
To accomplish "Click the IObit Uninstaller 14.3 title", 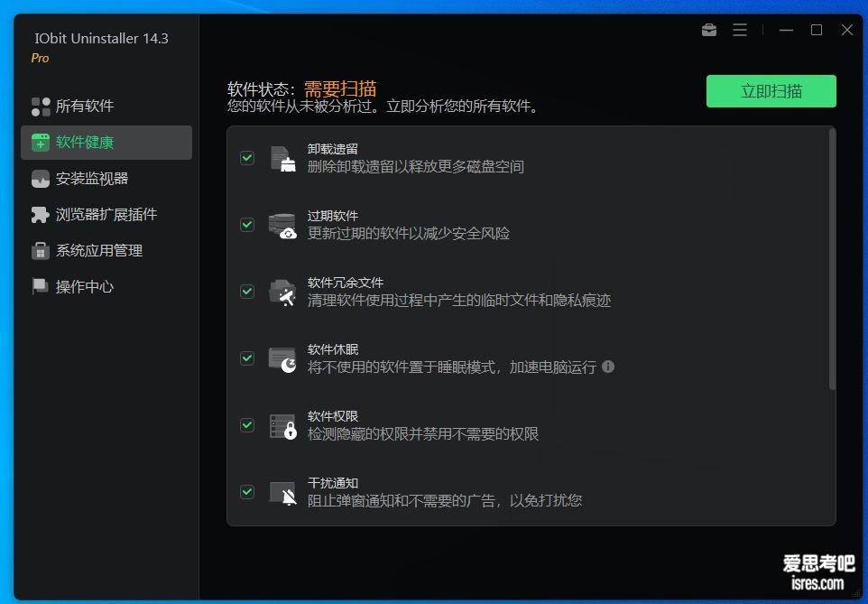I will [x=101, y=38].
